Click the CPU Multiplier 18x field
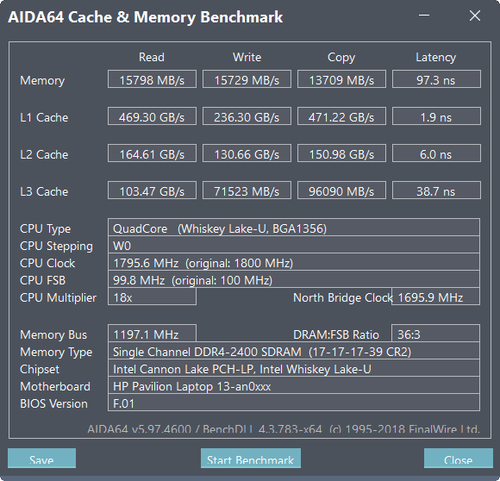This screenshot has height=481, width=500. coord(152,297)
